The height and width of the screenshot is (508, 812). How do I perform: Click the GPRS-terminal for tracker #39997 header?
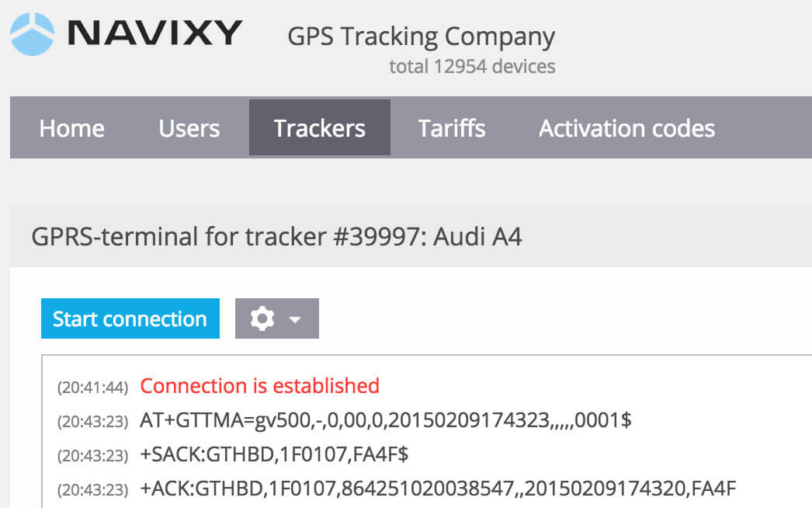[276, 237]
